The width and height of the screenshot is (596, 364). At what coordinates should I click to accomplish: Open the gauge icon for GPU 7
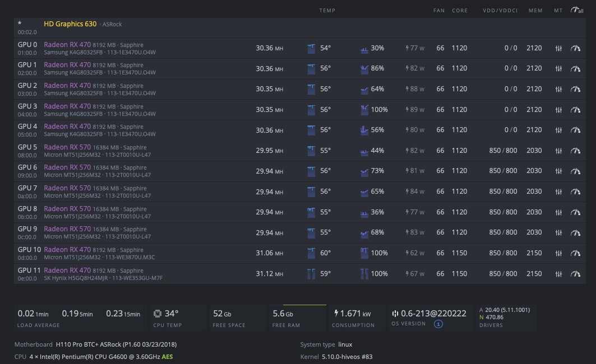coord(575,192)
